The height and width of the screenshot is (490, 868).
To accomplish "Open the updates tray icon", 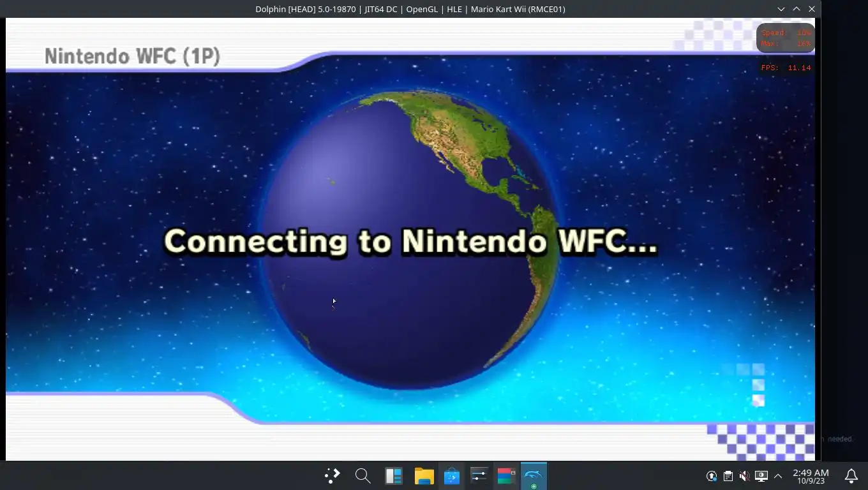I will point(712,476).
